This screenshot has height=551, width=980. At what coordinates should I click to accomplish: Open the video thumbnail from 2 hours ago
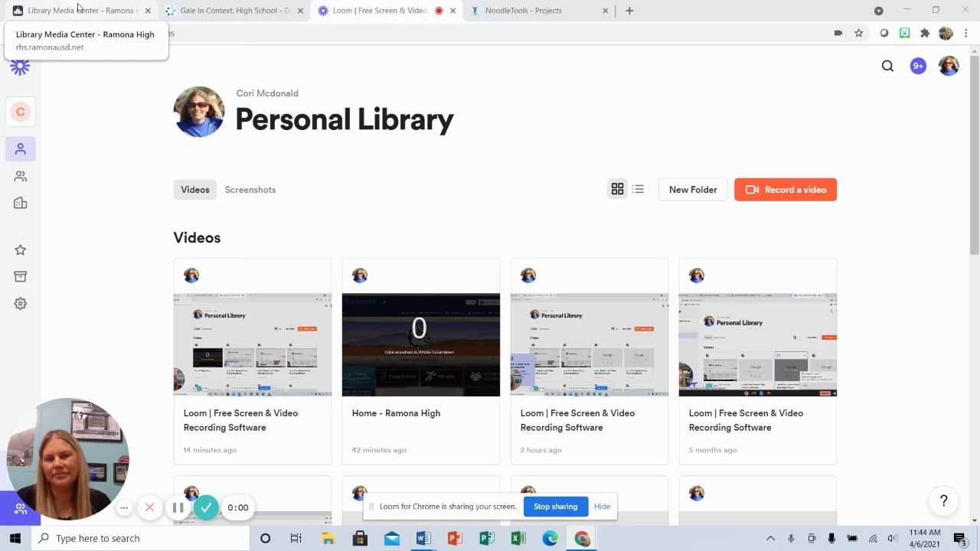pos(590,344)
